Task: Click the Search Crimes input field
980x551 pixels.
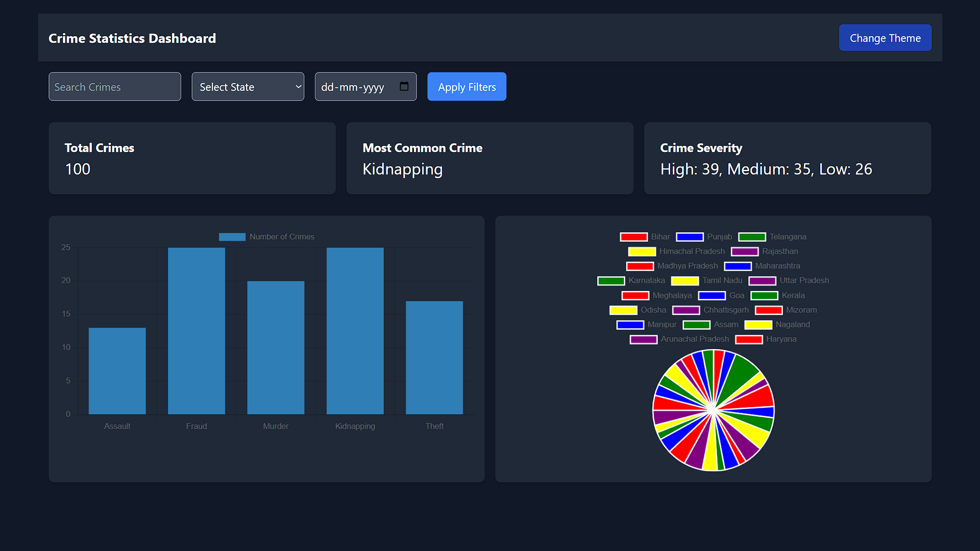Action: tap(114, 87)
